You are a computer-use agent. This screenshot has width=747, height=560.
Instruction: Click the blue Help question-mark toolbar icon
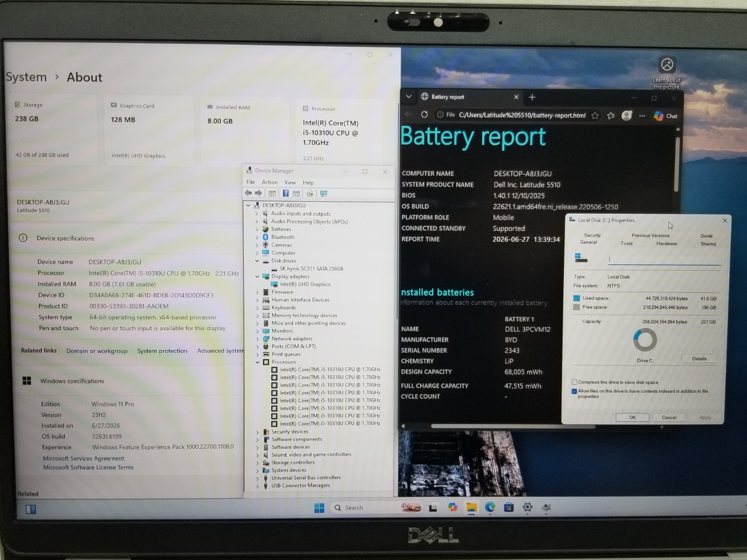[286, 194]
